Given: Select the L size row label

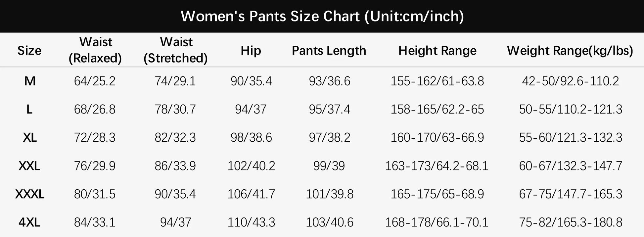Looking at the screenshot, I should [29, 109].
